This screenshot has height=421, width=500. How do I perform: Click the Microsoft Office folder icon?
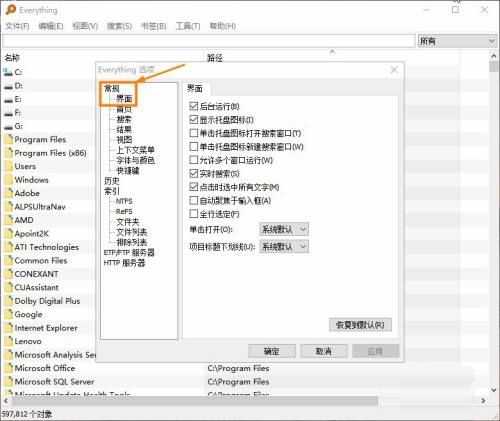[x=8, y=368]
